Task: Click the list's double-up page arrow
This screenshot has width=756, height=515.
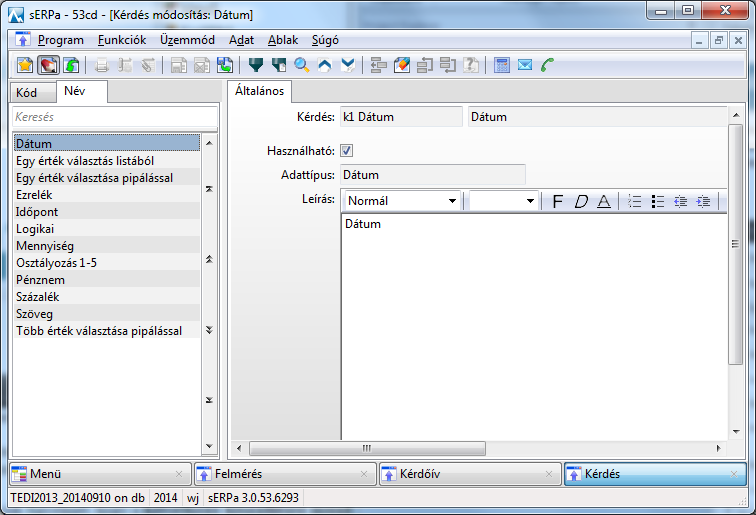Action: coord(209,259)
